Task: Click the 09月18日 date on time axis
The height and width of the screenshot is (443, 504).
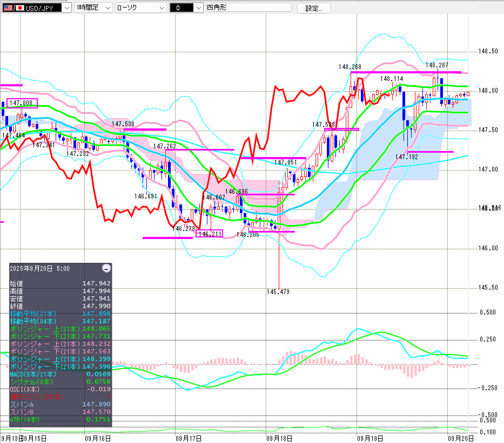Action: tap(279, 438)
